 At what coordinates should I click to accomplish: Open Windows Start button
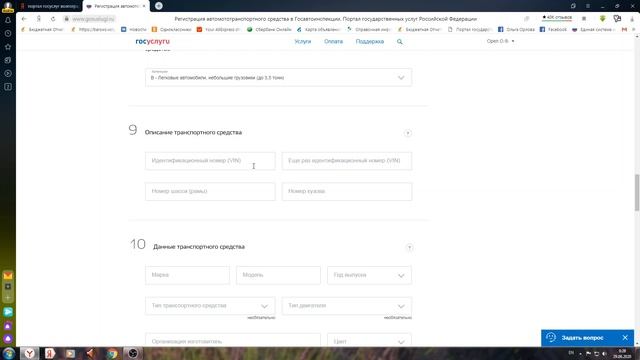pos(9,353)
